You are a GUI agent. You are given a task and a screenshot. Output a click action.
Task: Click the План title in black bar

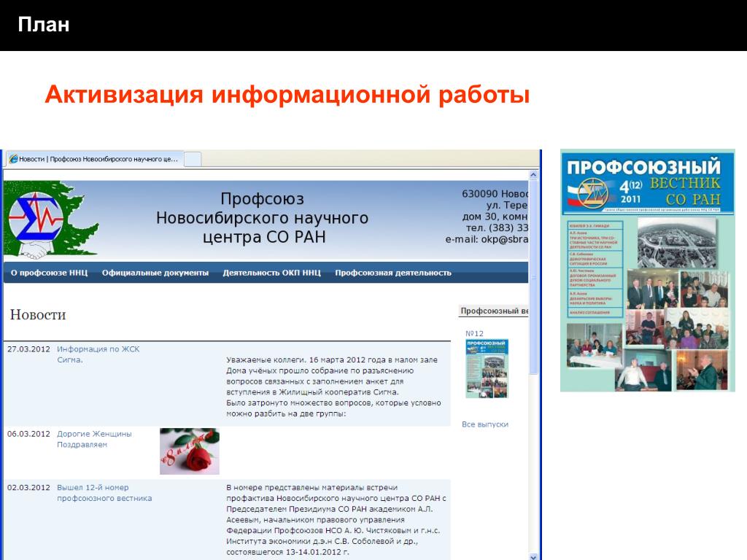[x=44, y=24]
